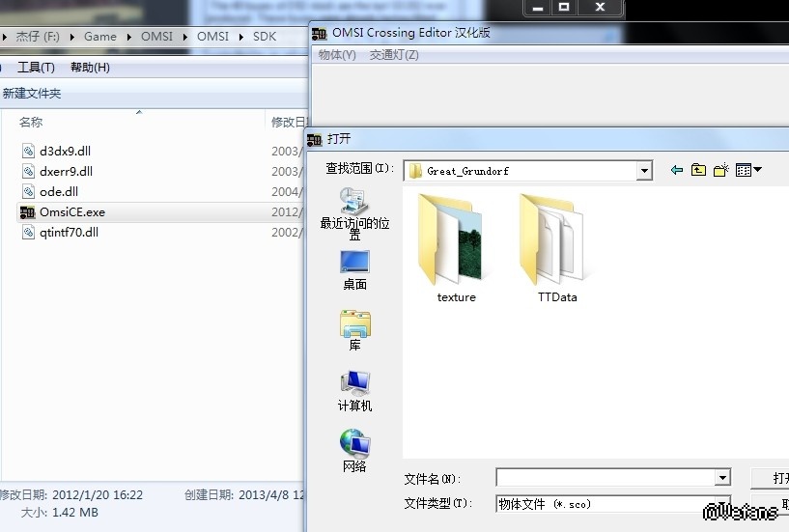Create a new folder in the Open dialog
789x532 pixels.
pos(720,170)
